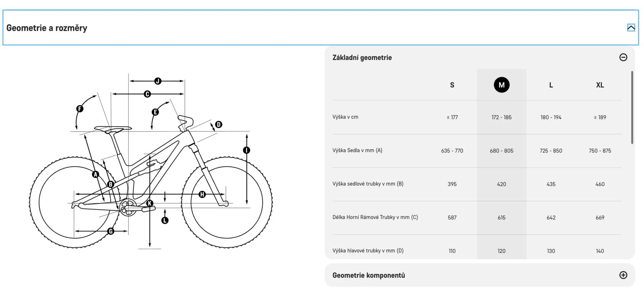Collapse the Geometrie a rozměry section chevron

631,28
